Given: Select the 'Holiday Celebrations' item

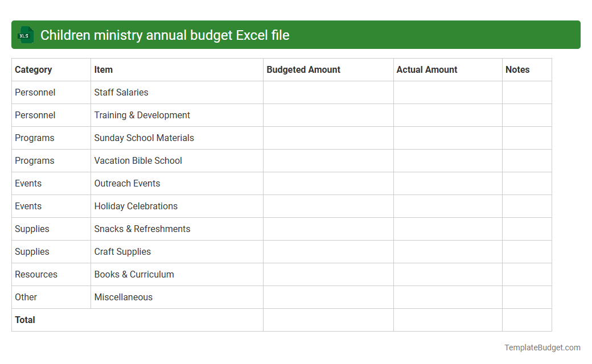Looking at the screenshot, I should [x=136, y=206].
